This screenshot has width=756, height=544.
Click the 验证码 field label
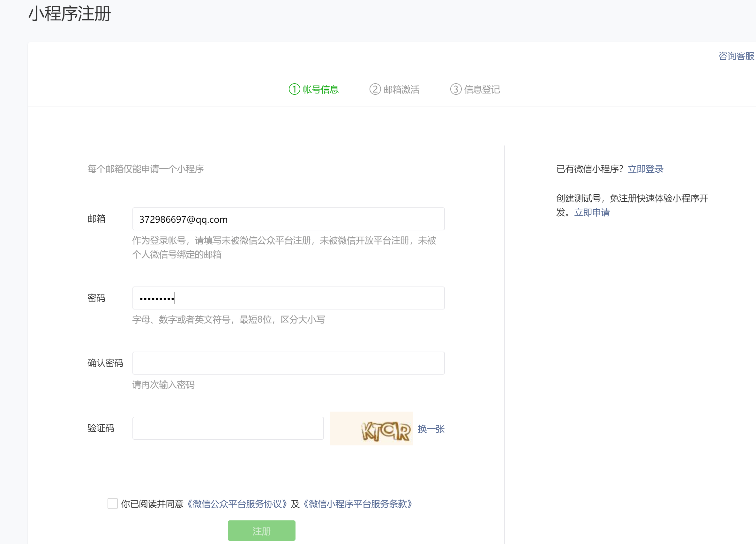pyautogui.click(x=101, y=428)
